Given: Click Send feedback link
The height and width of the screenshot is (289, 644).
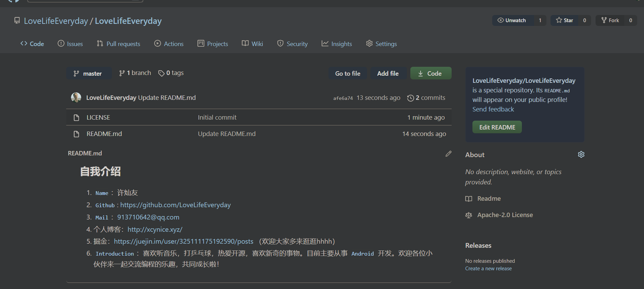Looking at the screenshot, I should pos(493,109).
